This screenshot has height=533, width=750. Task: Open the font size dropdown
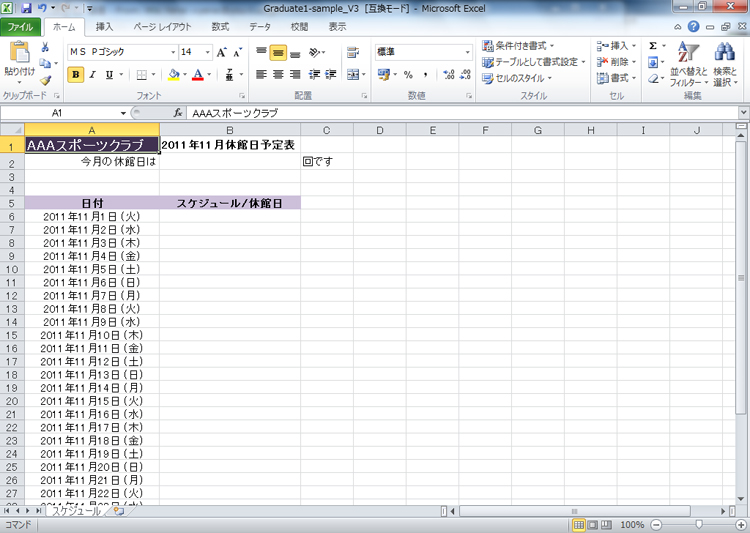click(x=208, y=52)
